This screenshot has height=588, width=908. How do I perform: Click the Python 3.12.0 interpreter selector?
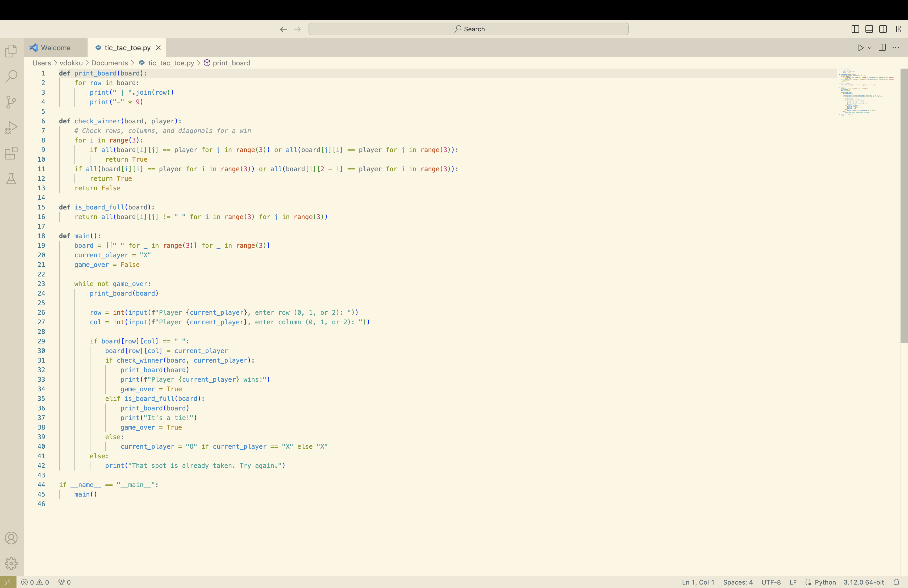pyautogui.click(x=863, y=582)
